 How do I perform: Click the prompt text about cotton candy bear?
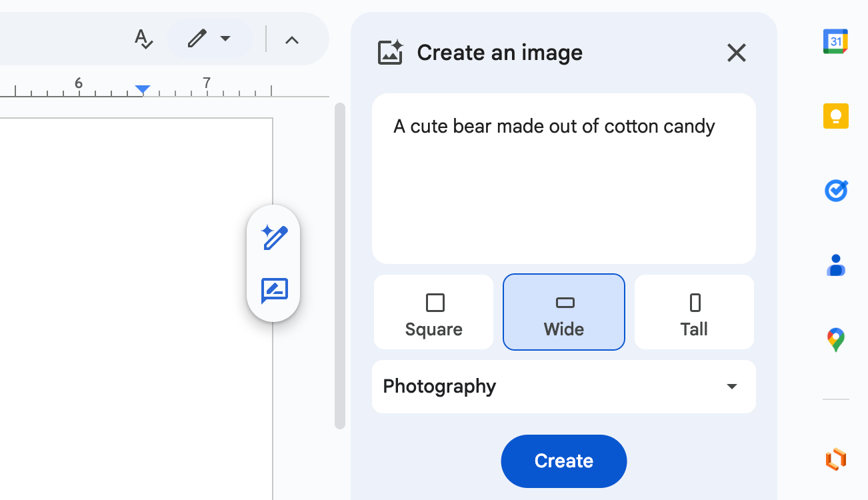tap(554, 126)
